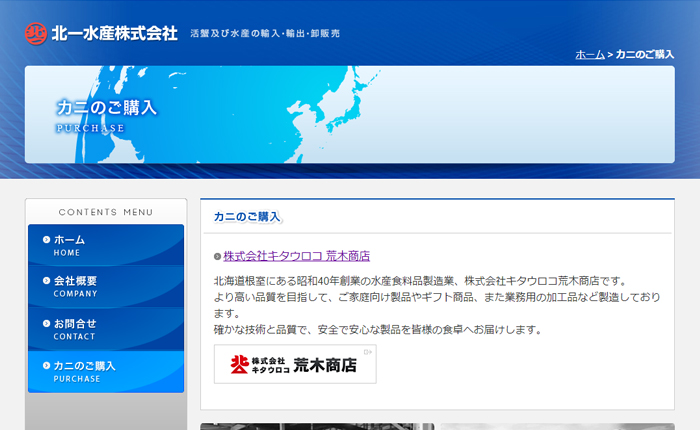Image resolution: width=700 pixels, height=430 pixels.
Task: Click the 北一水産株式会社 company name header
Action: pos(115,33)
